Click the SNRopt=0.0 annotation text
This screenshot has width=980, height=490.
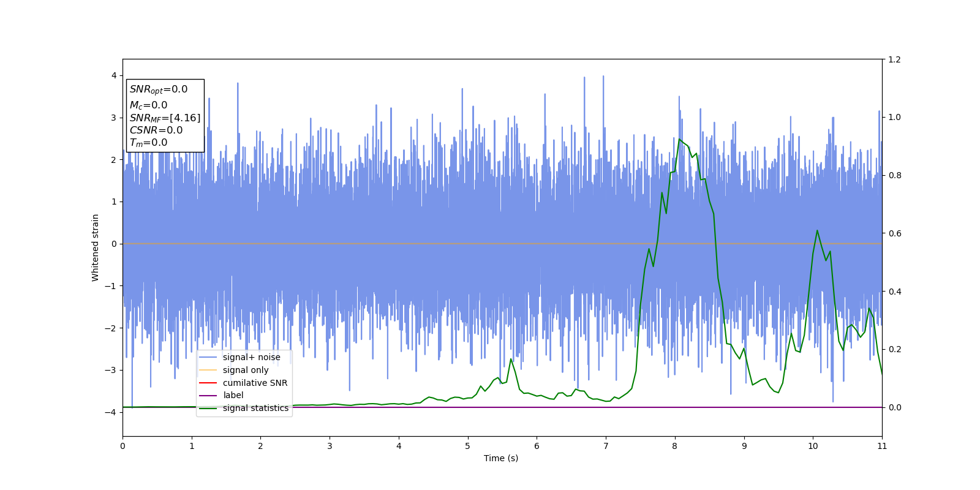[x=159, y=89]
